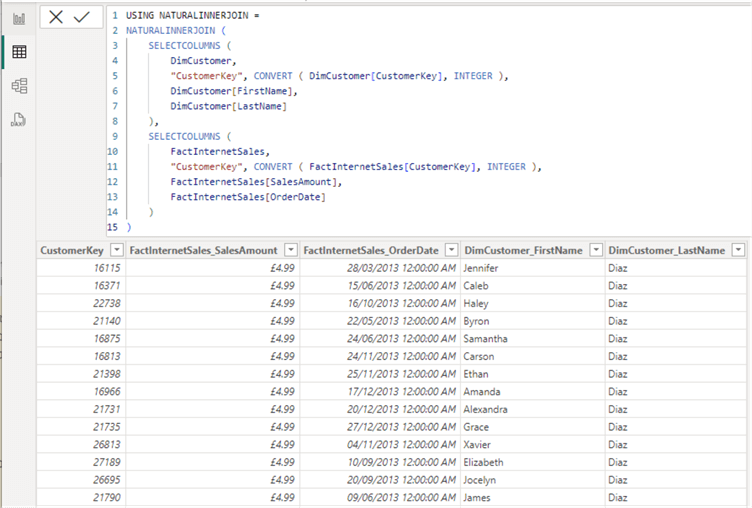Viewport: 752px width, 508px height.
Task: Select the first name cell Amanda
Action: [532, 391]
